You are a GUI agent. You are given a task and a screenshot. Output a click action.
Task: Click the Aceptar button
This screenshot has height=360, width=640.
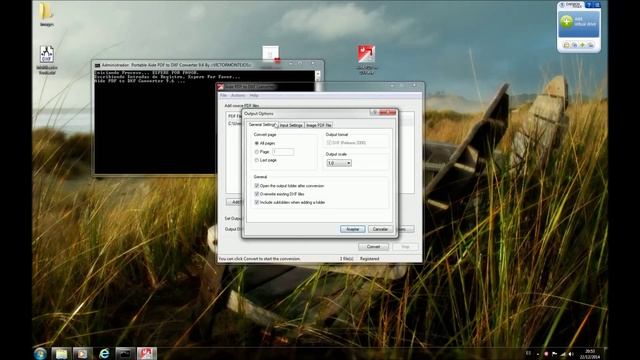[353, 229]
